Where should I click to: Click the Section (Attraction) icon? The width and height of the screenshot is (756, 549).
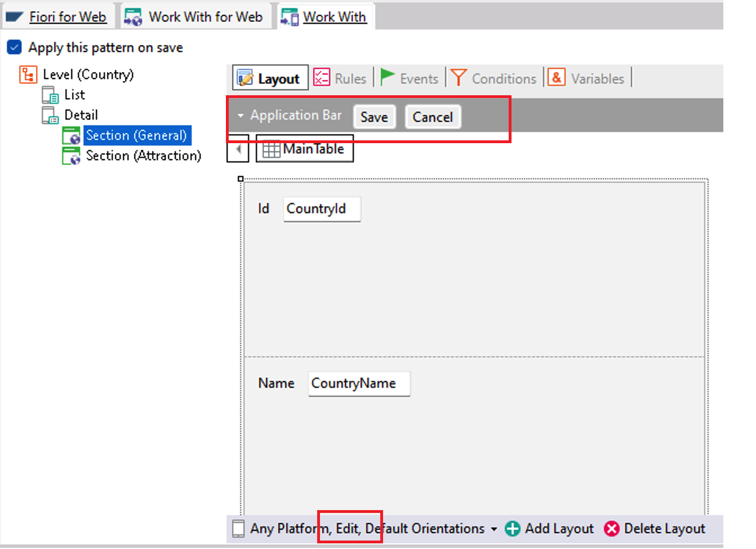click(x=71, y=156)
